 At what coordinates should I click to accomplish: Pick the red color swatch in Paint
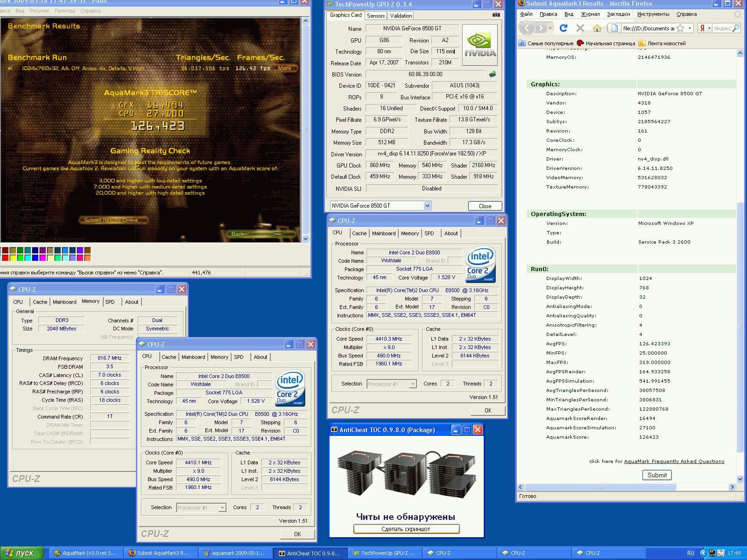click(5, 258)
